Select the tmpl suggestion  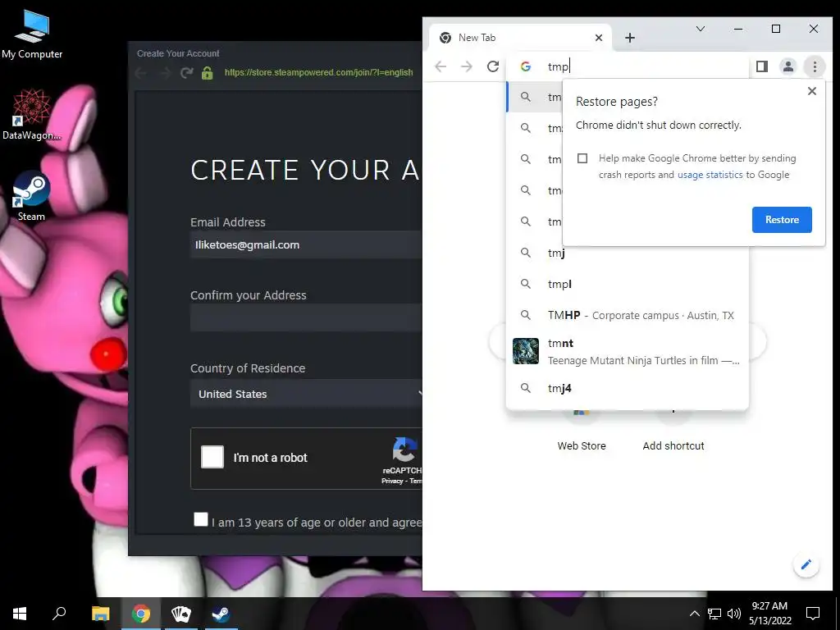pyautogui.click(x=627, y=284)
